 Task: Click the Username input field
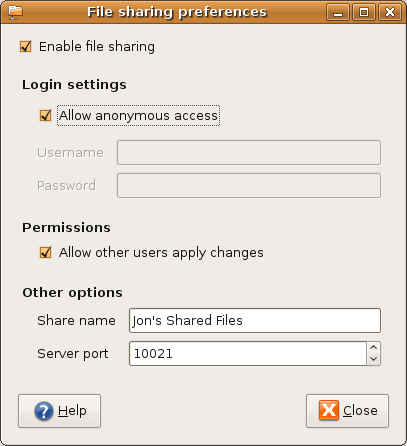pyautogui.click(x=249, y=152)
